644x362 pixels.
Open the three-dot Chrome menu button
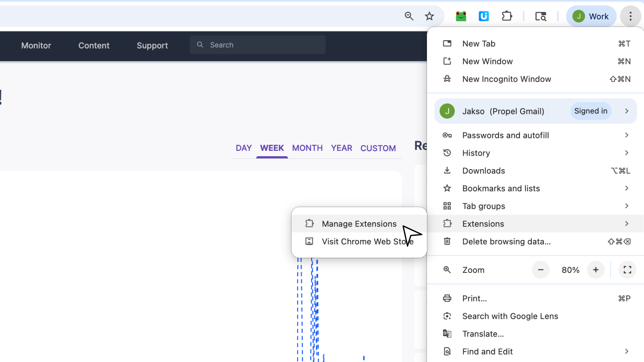(631, 16)
